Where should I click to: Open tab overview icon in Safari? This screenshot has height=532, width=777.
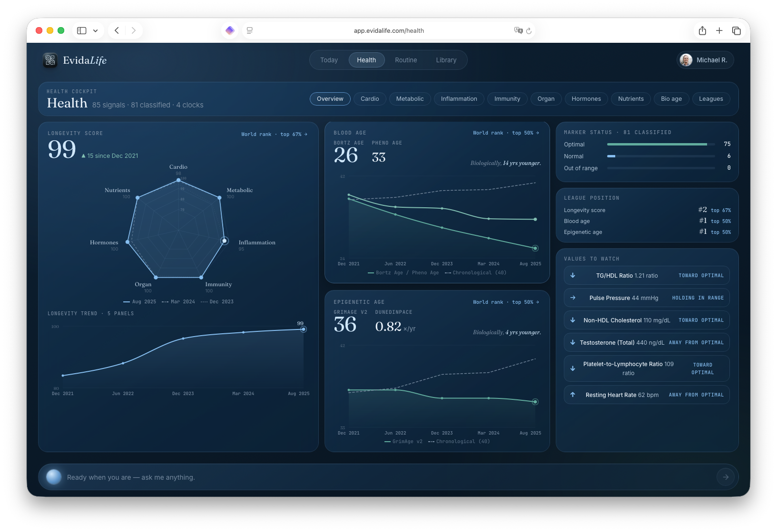point(736,30)
